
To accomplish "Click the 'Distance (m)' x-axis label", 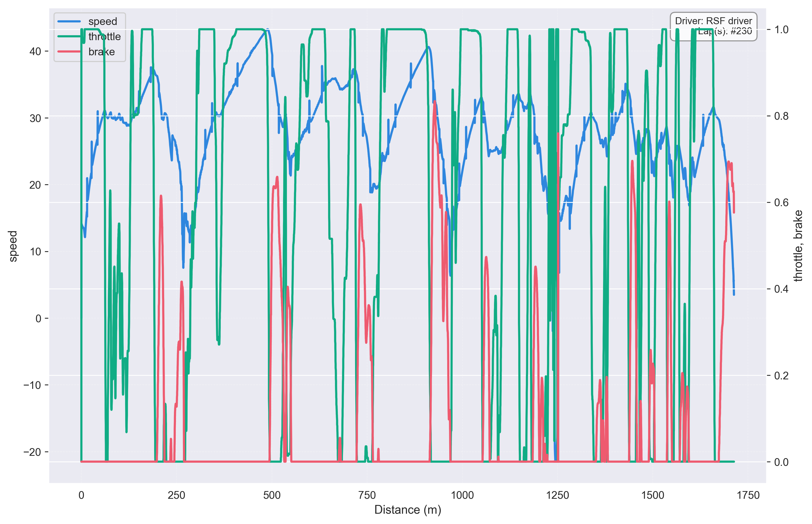I will coord(407,510).
